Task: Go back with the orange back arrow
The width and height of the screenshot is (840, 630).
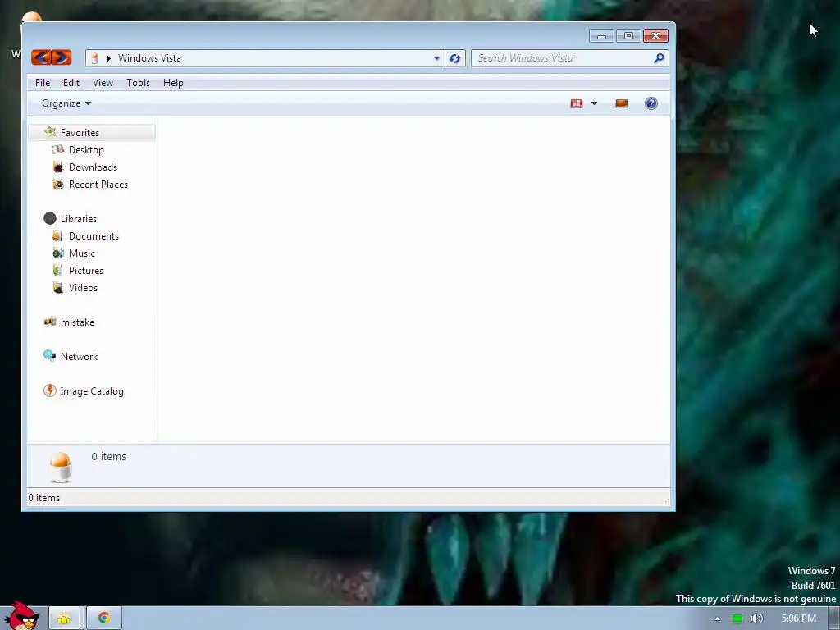Action: [41, 57]
